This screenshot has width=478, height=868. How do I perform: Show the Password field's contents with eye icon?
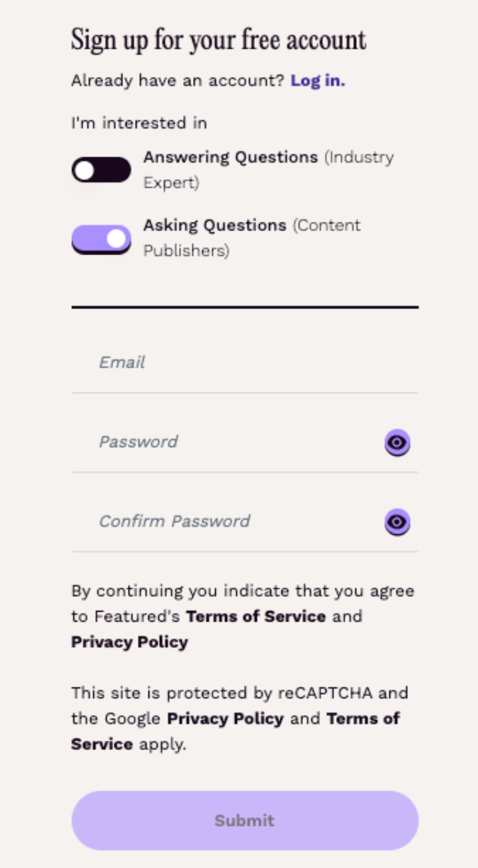[x=397, y=442]
